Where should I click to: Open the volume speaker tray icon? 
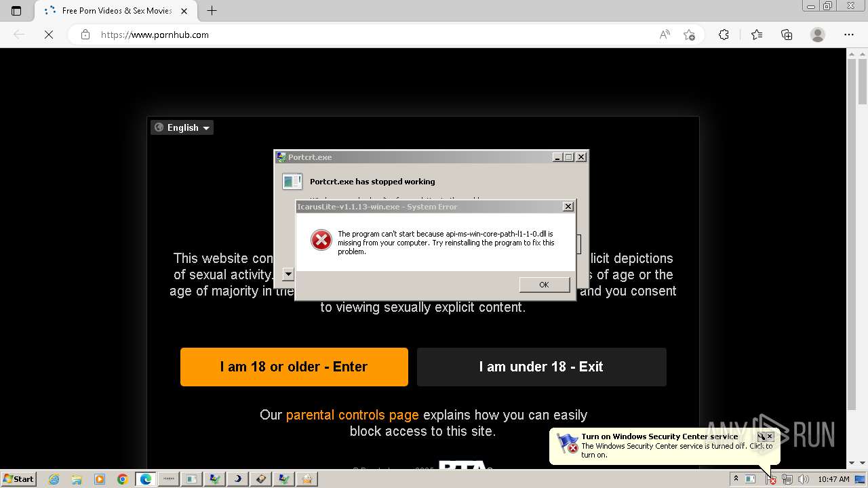(804, 479)
